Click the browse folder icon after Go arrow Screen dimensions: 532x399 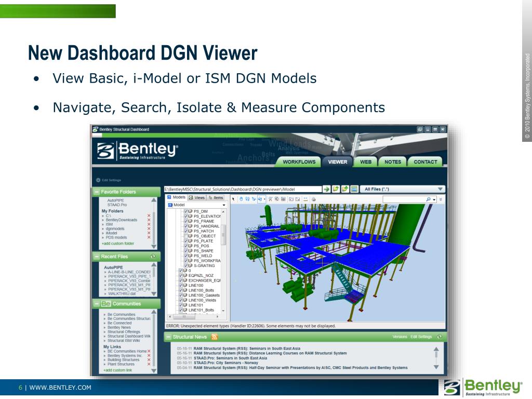(x=336, y=189)
